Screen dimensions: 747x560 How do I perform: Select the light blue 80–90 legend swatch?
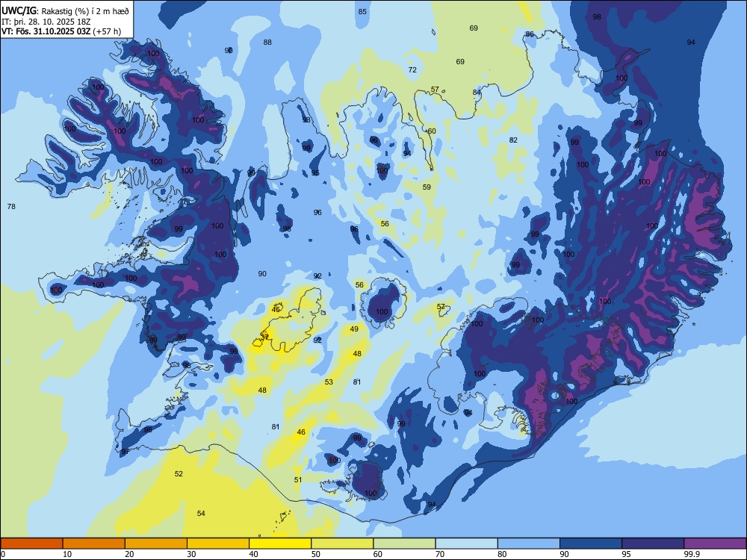(529, 544)
